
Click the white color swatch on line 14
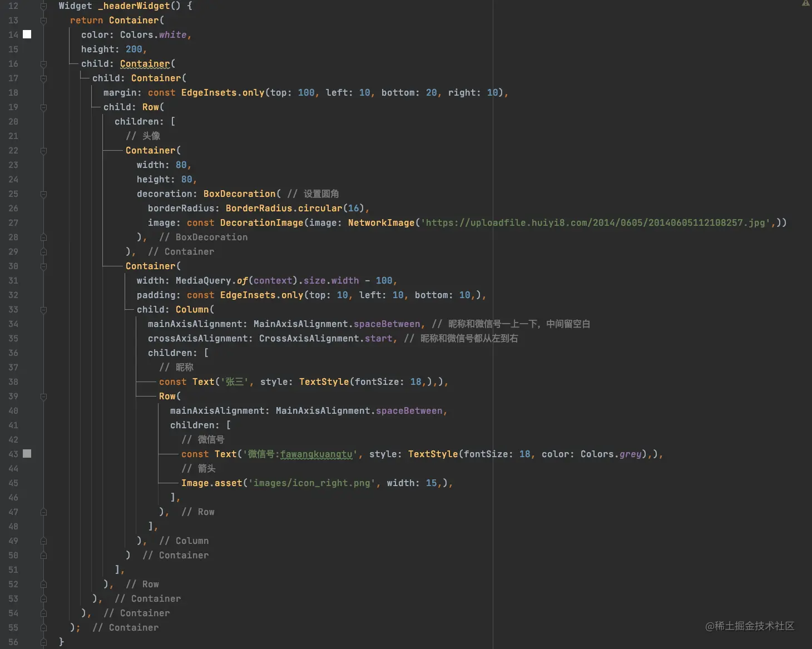click(27, 34)
